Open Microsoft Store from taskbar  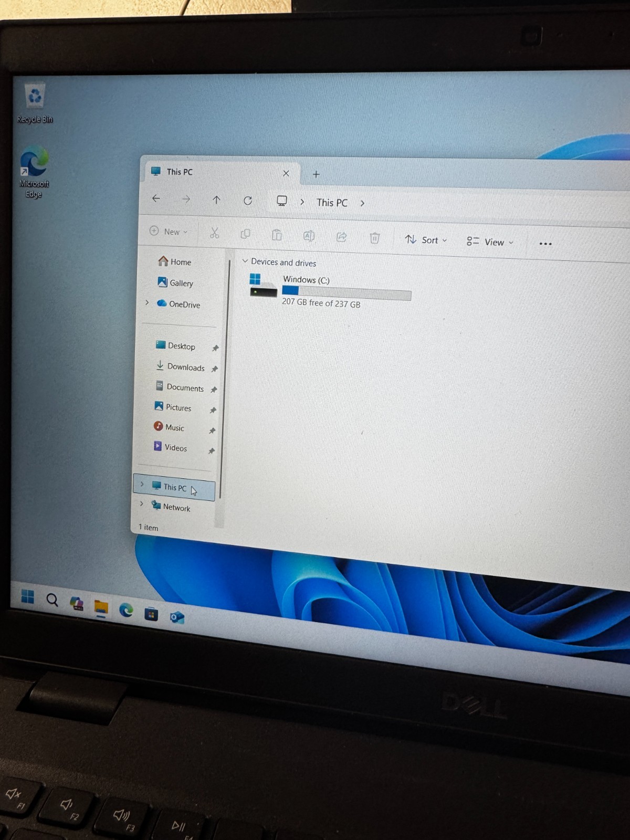151,614
